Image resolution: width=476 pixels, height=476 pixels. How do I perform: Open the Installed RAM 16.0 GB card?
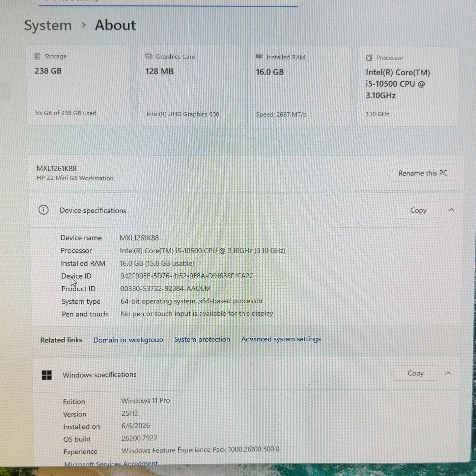tap(299, 87)
